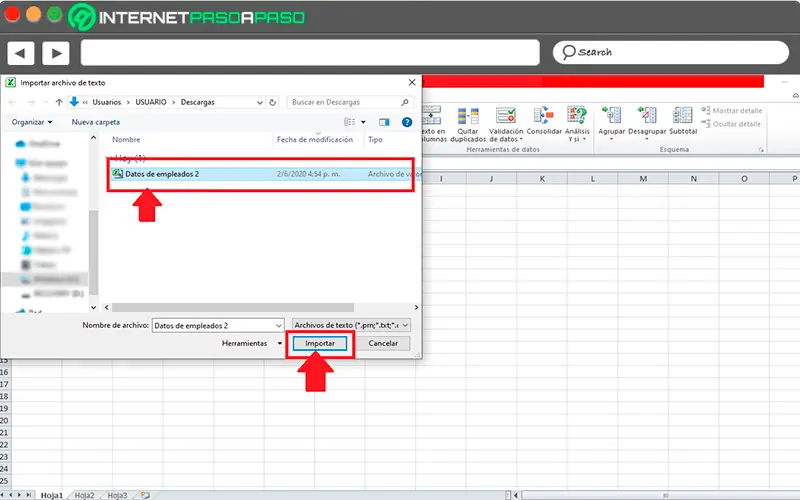Viewport: 800px width, 500px height.
Task: Open the Archivos de texto file type dropdown
Action: pyautogui.click(x=351, y=325)
